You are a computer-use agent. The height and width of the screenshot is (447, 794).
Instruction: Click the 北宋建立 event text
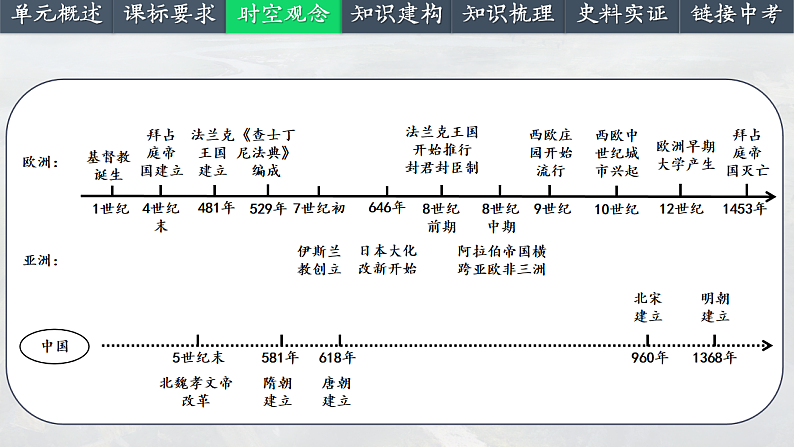[x=648, y=307]
